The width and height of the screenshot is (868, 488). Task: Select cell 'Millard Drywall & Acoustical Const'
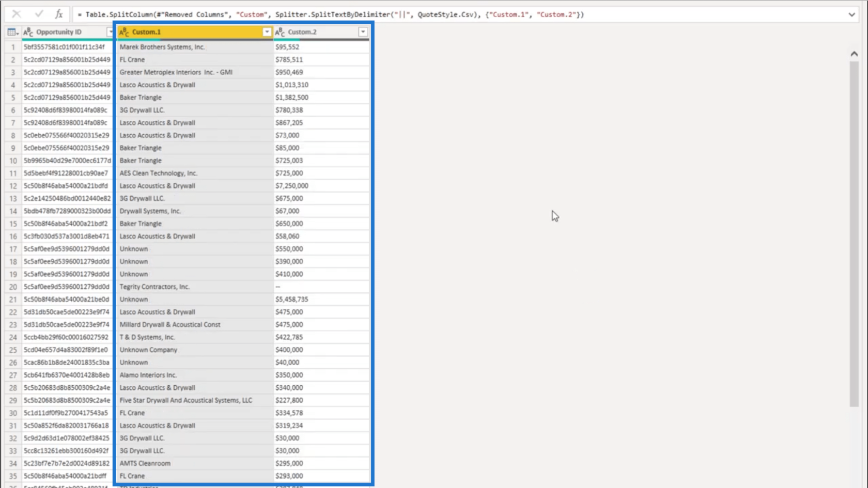tap(195, 325)
